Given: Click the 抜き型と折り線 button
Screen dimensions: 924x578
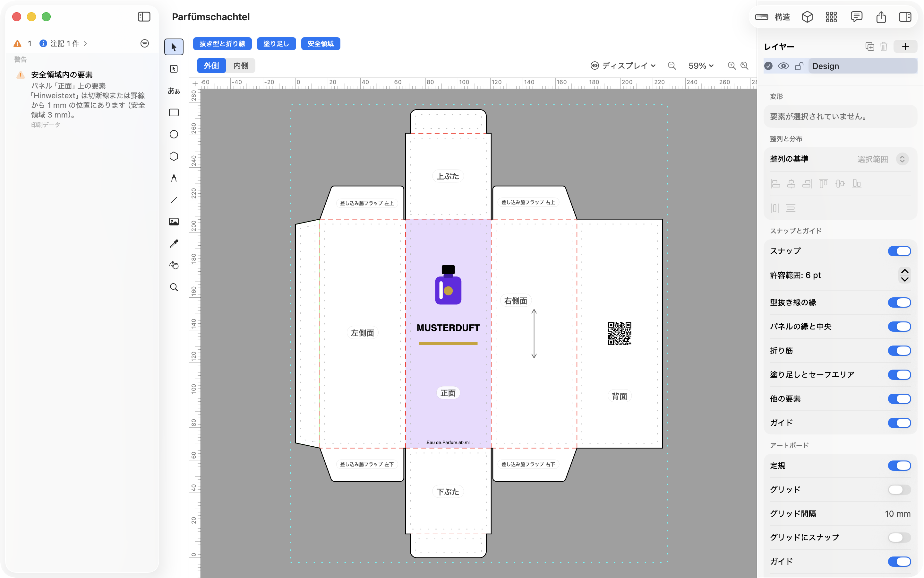Looking at the screenshot, I should tap(222, 44).
